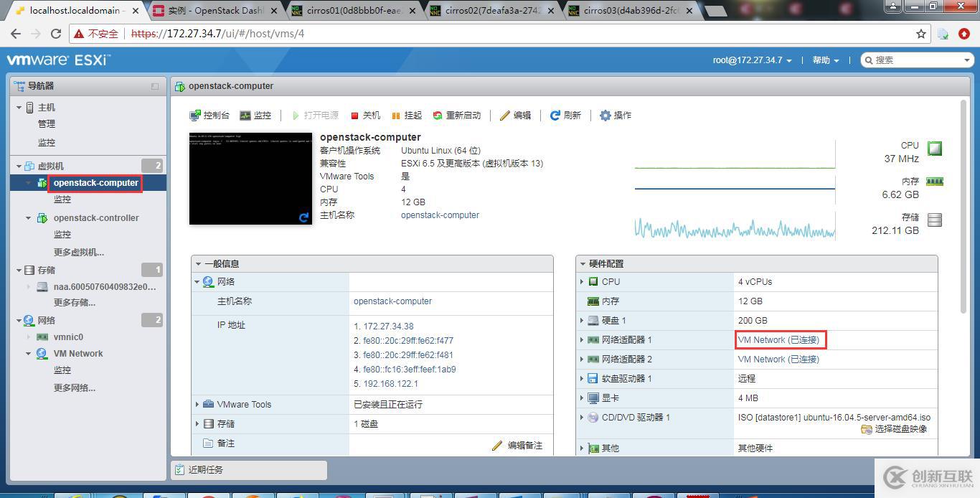Image resolution: width=980 pixels, height=498 pixels.
Task: Select openstack-computer in the navigator
Action: click(96, 183)
